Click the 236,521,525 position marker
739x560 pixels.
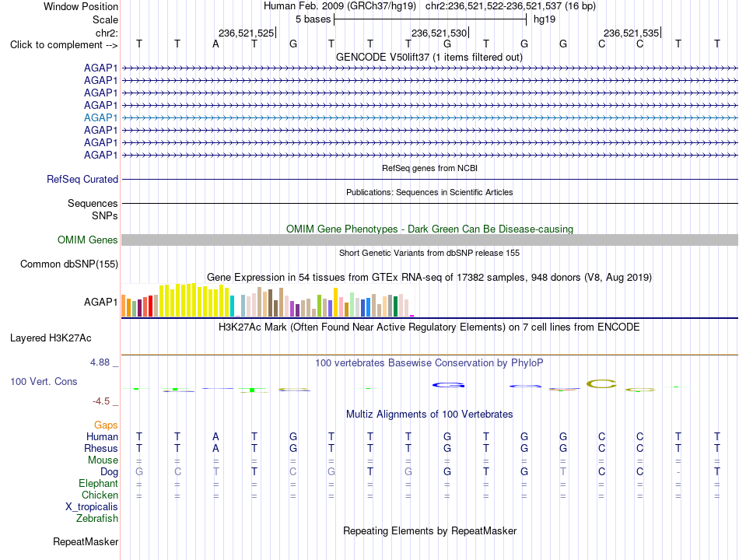(x=246, y=33)
